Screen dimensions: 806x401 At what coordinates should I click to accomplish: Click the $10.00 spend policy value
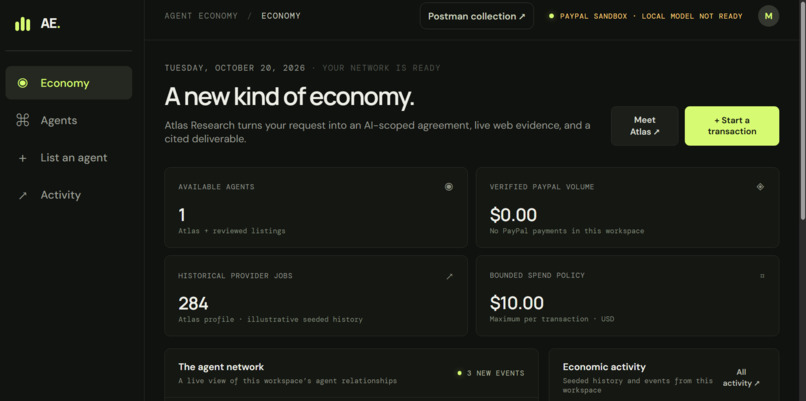517,303
